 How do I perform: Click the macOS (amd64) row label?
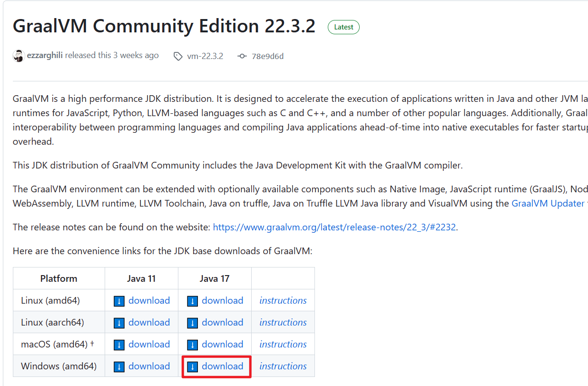click(x=57, y=344)
